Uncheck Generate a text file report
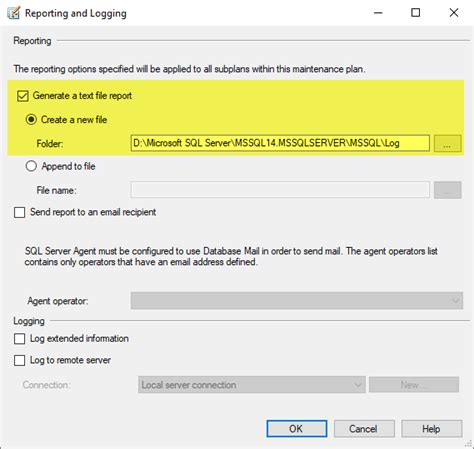Image resolution: width=474 pixels, height=449 pixels. click(23, 96)
